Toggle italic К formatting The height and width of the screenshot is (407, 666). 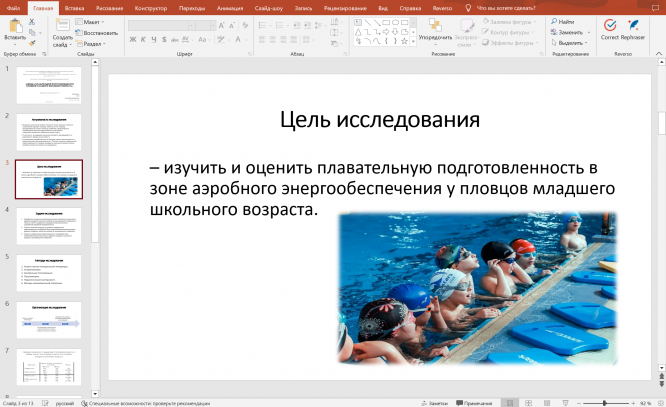point(144,40)
